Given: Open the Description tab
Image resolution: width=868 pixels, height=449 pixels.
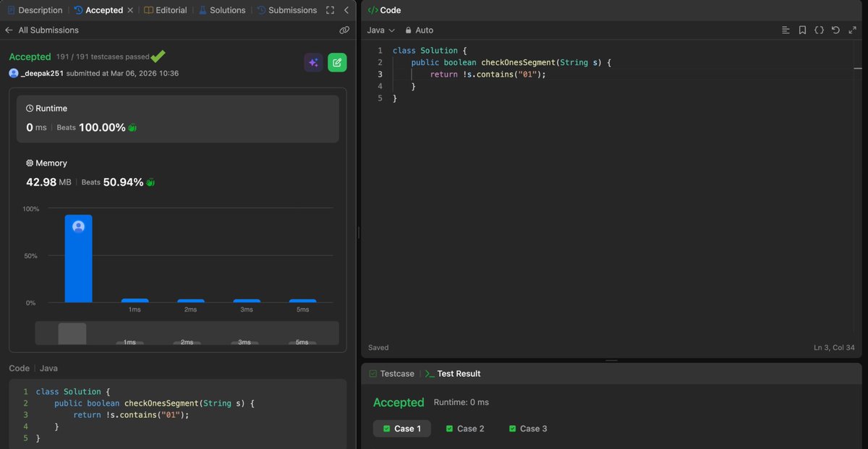Looking at the screenshot, I should [x=35, y=10].
